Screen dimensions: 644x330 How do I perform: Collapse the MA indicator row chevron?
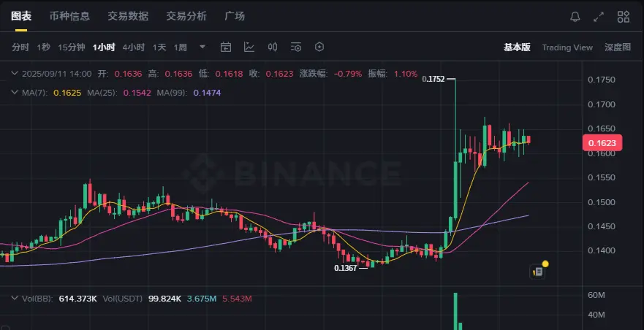[15, 93]
